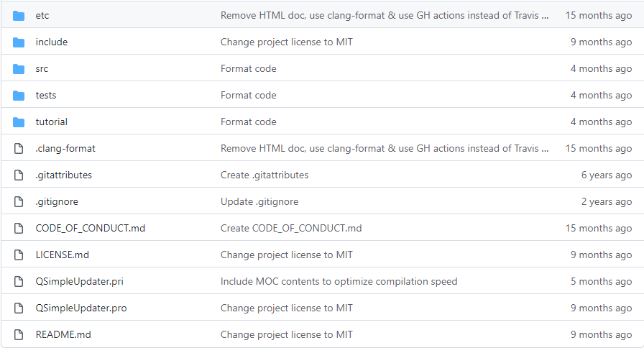The height and width of the screenshot is (348, 644).
Task: Open the 'Format code' commit for tests
Action: 248,95
